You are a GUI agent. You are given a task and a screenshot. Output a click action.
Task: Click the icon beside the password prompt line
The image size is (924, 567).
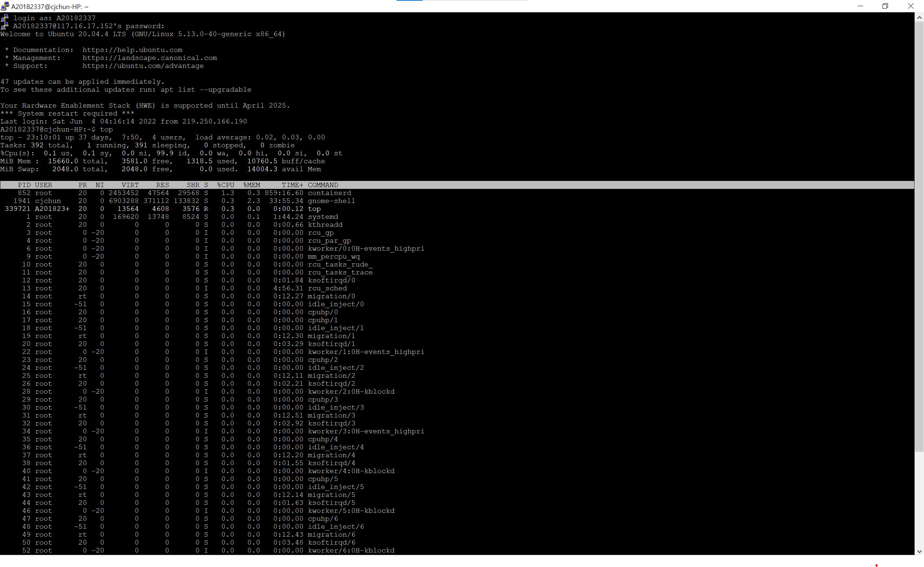tap(4, 26)
